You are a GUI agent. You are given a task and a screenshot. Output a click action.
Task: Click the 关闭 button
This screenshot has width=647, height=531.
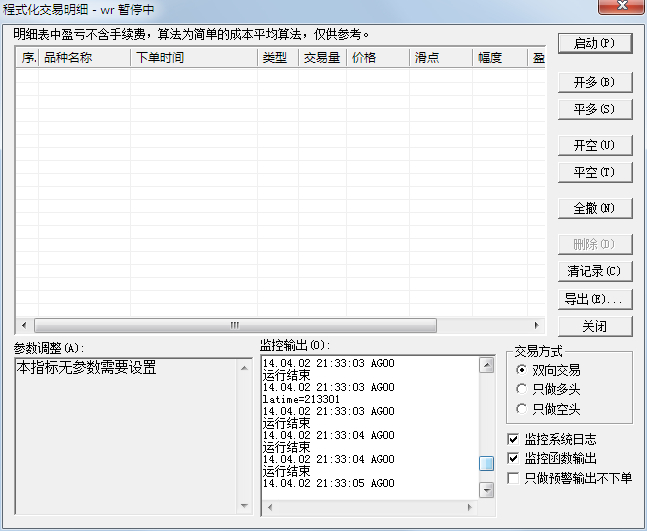(595, 326)
